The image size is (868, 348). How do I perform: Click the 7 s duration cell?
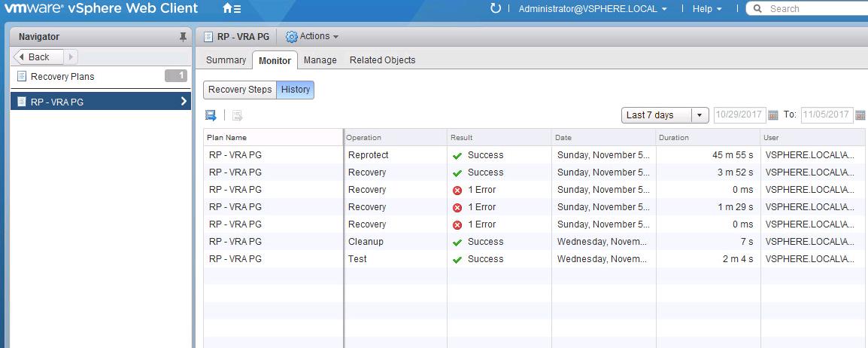[x=708, y=242]
